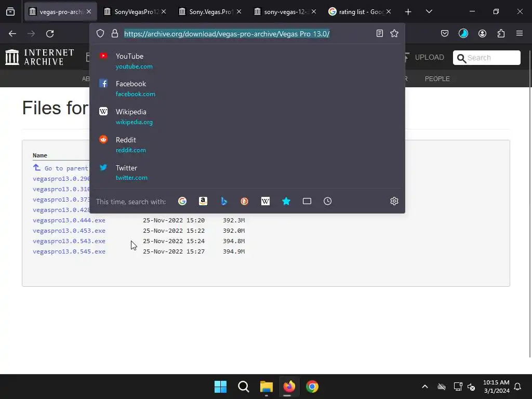Viewport: 532px width, 399px height.
Task: Open Firefox account icon
Action: 482,33
